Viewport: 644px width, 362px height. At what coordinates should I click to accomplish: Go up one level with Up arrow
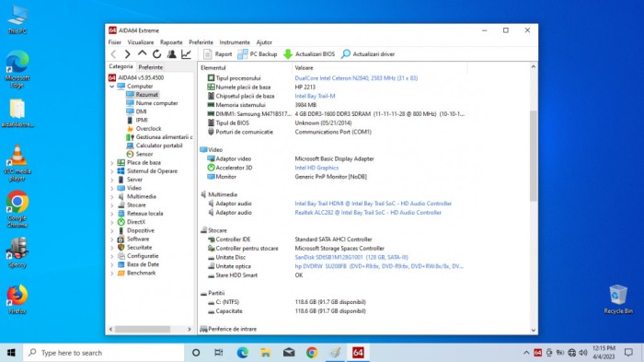click(x=142, y=53)
